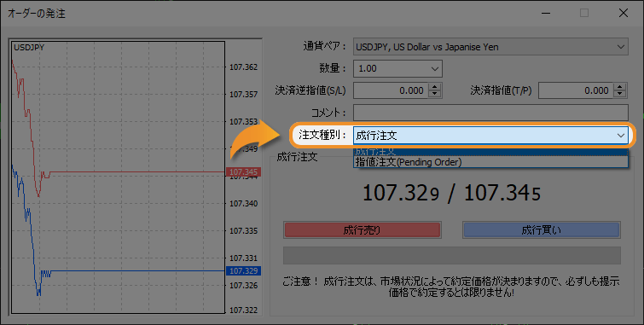Image resolution: width=644 pixels, height=325 pixels.
Task: Click the 決済指値(T/P) input field
Action: pos(577,90)
